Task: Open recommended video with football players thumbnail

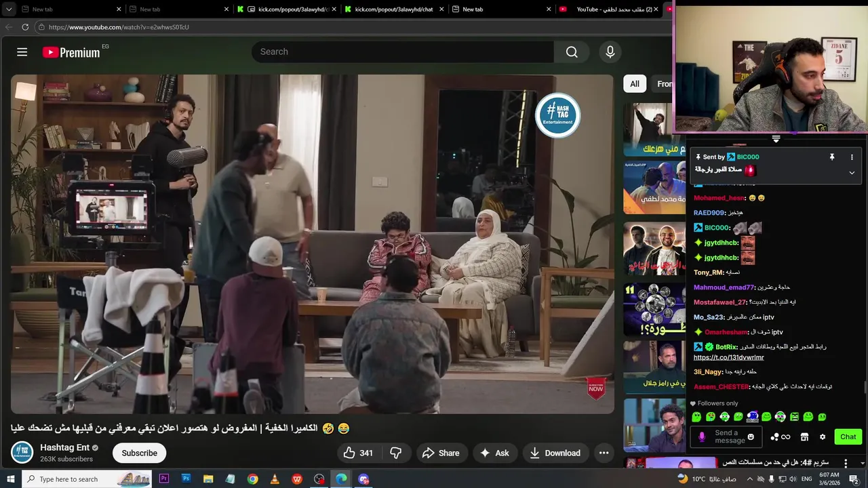Action: [654, 249]
